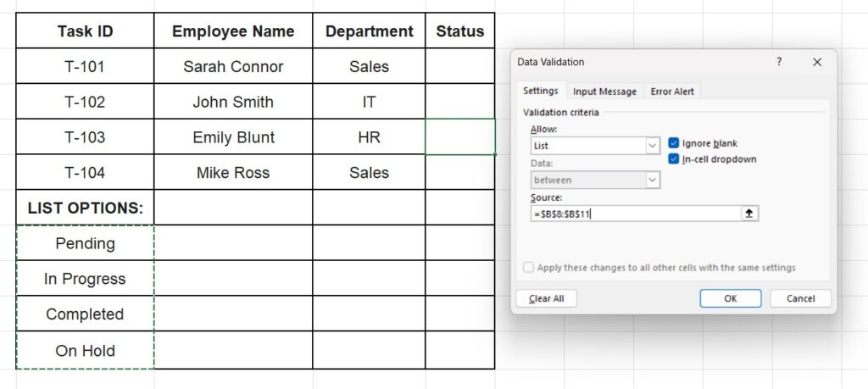Select the T-104 cell
This screenshot has width=868, height=389.
click(86, 173)
